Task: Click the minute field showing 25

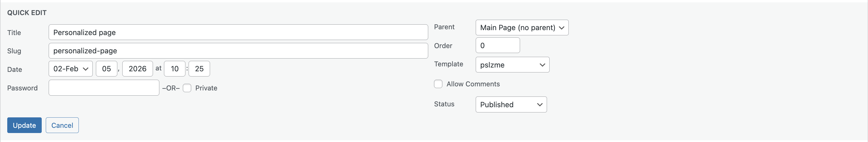Action: pos(199,69)
